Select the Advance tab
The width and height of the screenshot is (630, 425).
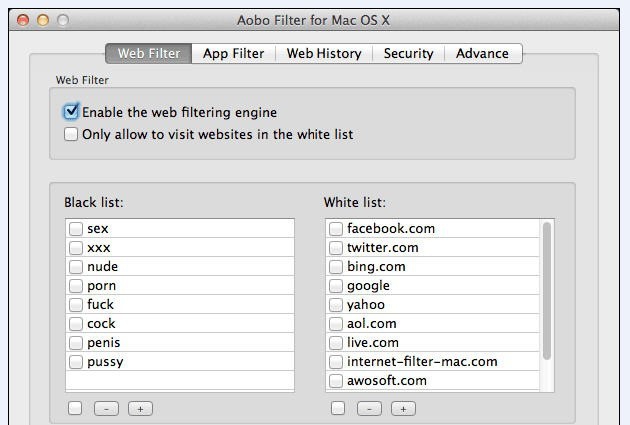[482, 53]
